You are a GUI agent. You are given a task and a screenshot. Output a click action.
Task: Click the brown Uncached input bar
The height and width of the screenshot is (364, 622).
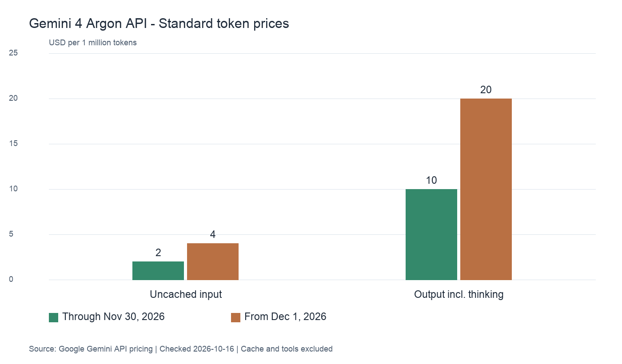(213, 261)
